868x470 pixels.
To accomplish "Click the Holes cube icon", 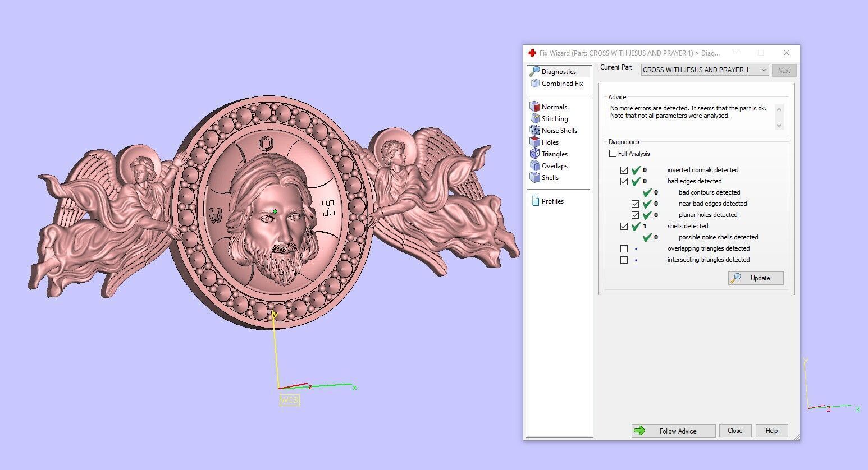I will (x=534, y=142).
